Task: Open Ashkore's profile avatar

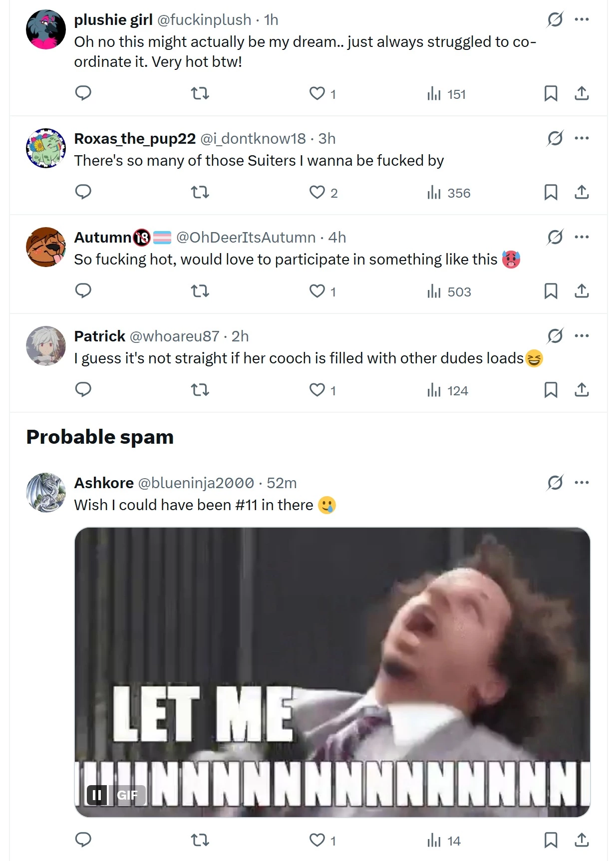Action: pos(46,493)
